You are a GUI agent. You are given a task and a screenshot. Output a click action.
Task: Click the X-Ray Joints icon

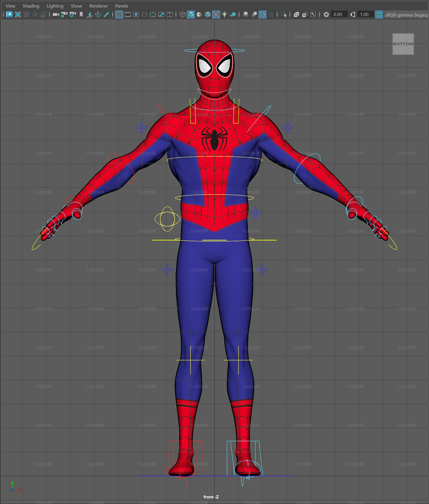tap(313, 14)
